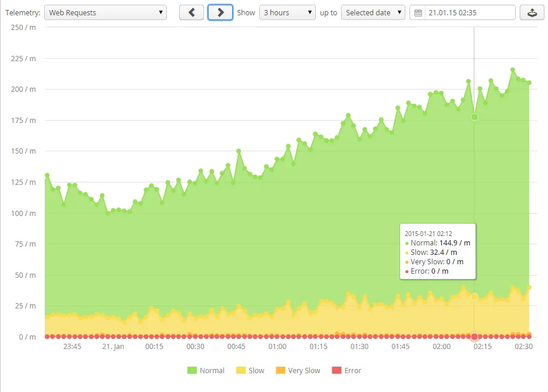Click the highlighted Normal data point at 02:12
Viewport: 548px width, 392px height.
[x=474, y=117]
